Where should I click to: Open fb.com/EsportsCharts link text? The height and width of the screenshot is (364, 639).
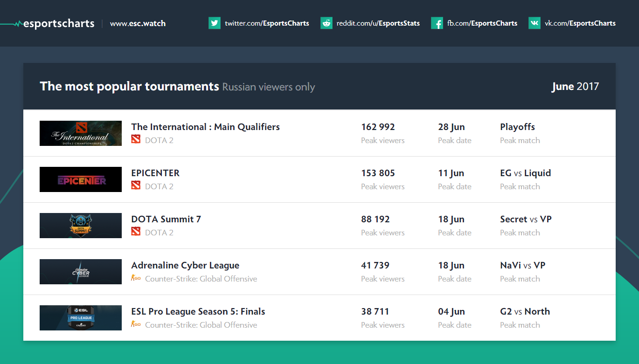[x=482, y=23]
